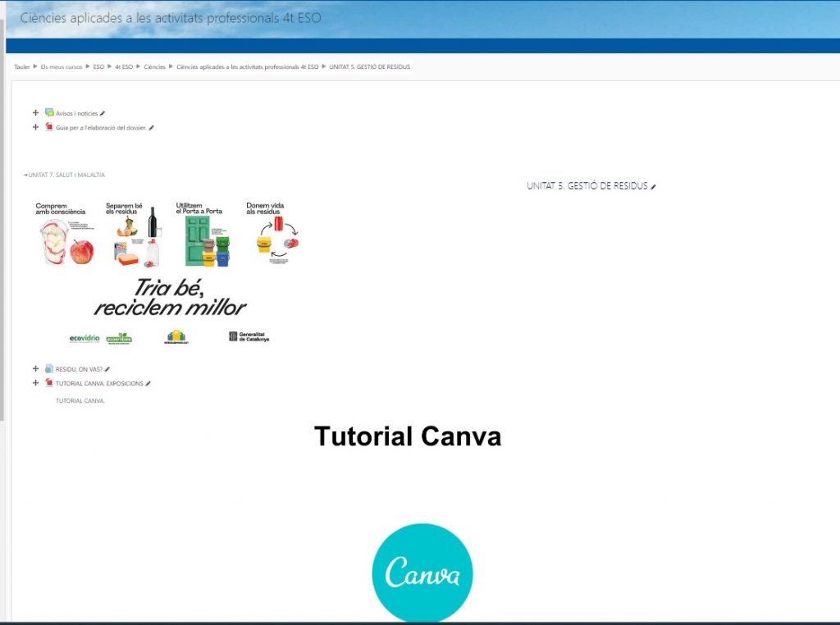Screen dimensions: 840x625
Task: Edit title pencil next to RESIDU, ON VAS?
Action: pos(107,370)
